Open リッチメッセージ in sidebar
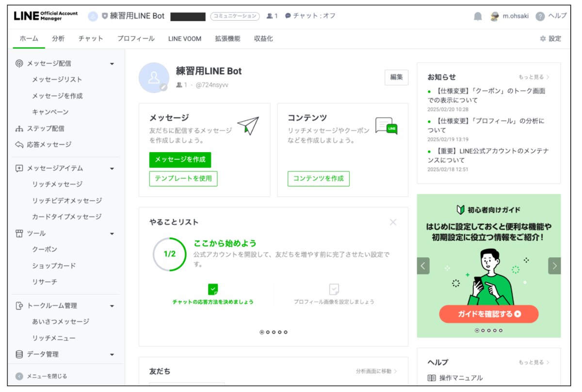582x392 pixels. [57, 185]
